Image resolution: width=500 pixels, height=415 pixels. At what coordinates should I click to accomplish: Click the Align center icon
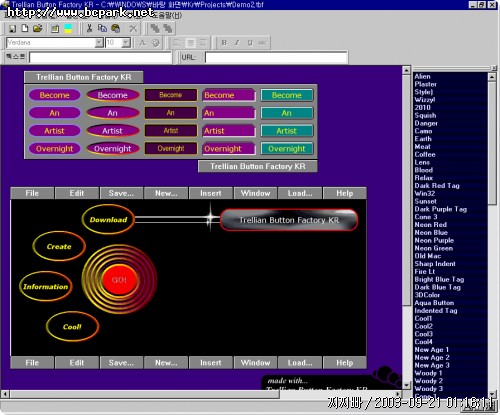[190, 43]
